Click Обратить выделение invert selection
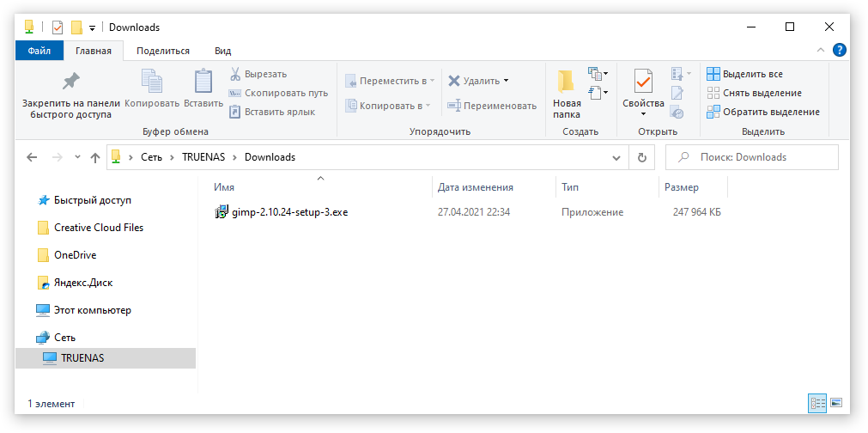 pyautogui.click(x=763, y=112)
